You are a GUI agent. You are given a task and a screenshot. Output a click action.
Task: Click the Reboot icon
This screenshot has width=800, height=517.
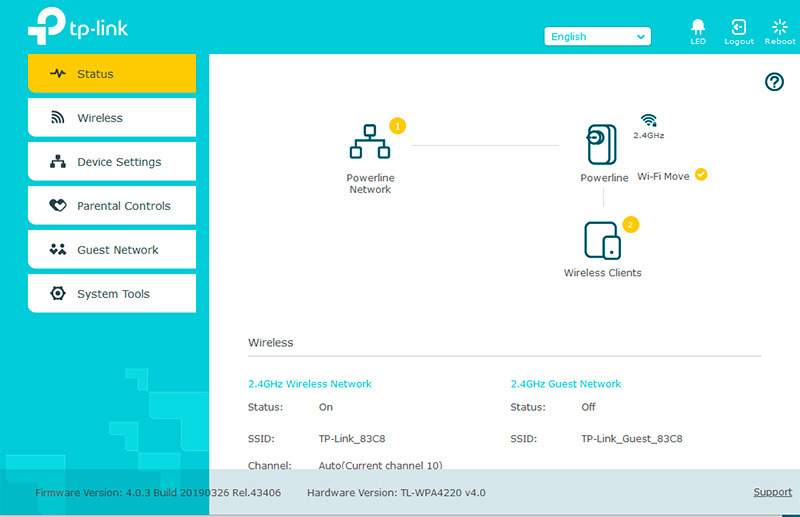pos(780,28)
